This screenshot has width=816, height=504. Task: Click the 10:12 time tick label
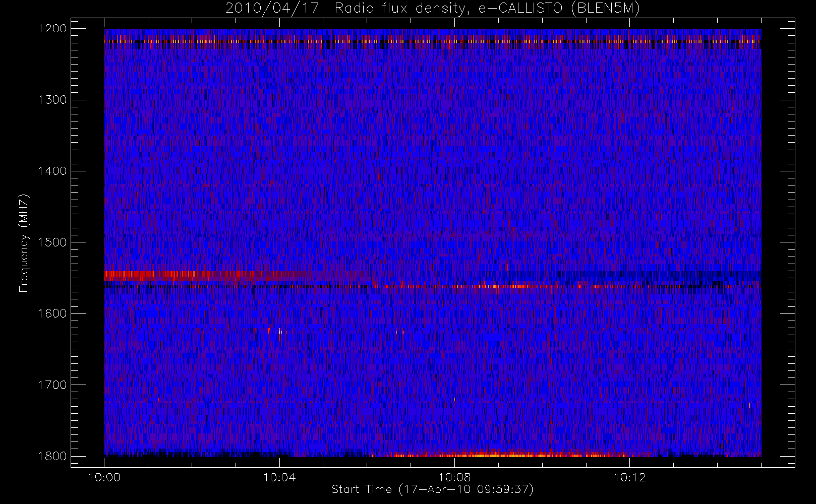629,477
